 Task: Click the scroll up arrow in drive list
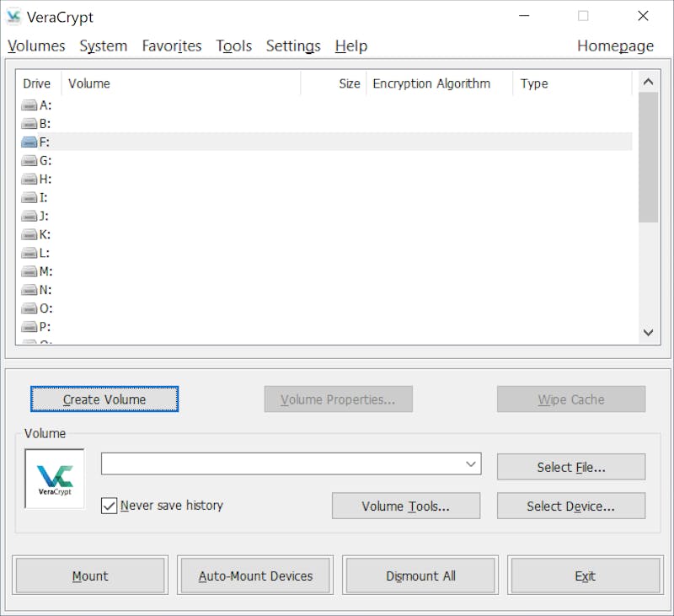pos(648,82)
